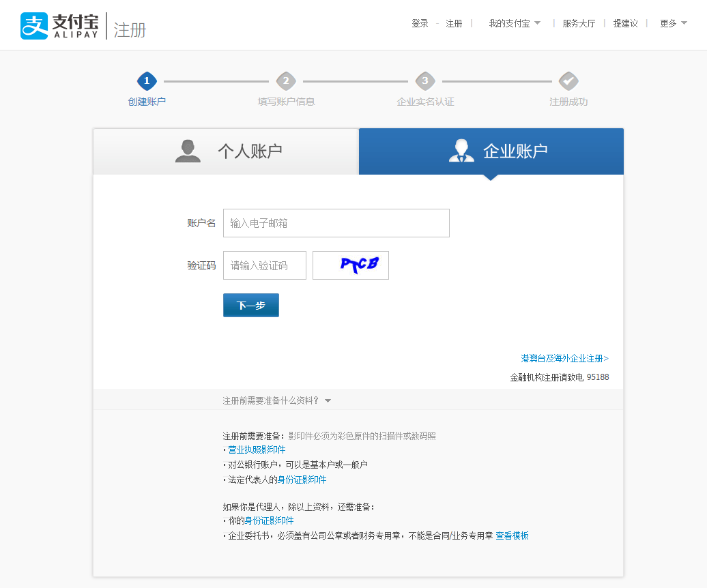Focus the 账户名 email input field
Image resolution: width=707 pixels, height=588 pixels.
[x=336, y=223]
